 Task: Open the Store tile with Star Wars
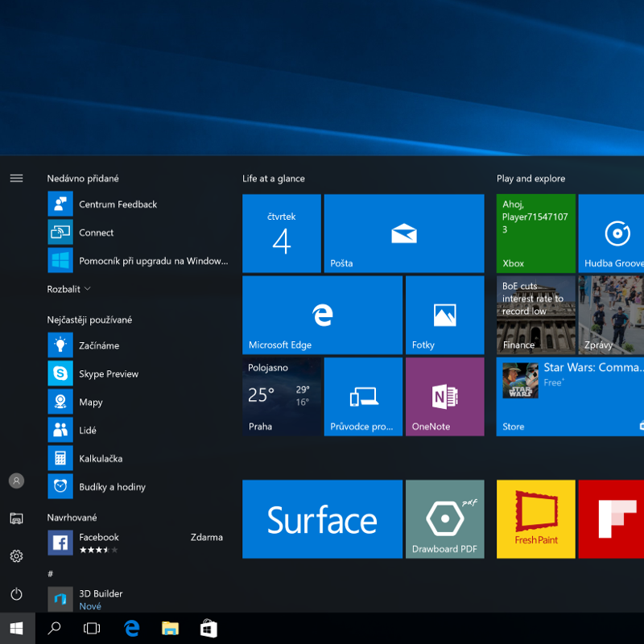(x=570, y=397)
